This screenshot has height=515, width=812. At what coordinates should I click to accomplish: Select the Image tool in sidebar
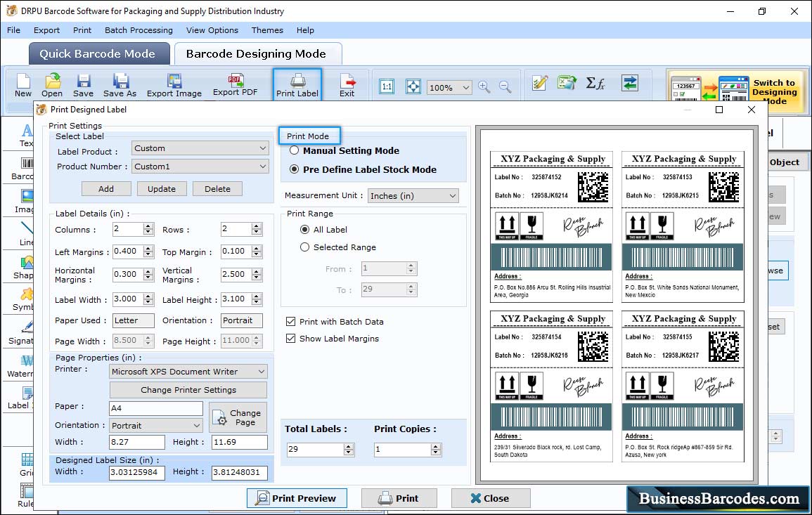pos(25,202)
